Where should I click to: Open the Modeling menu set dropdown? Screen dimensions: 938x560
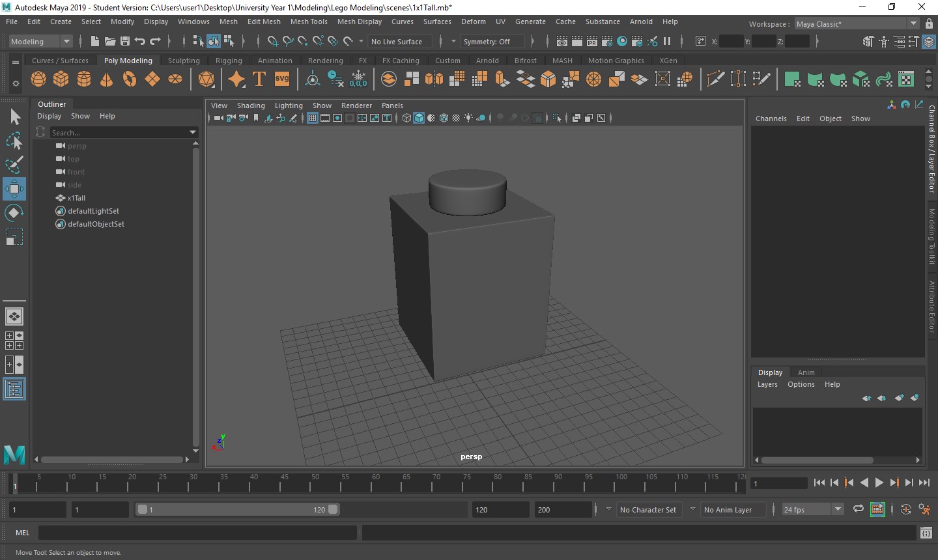[40, 42]
